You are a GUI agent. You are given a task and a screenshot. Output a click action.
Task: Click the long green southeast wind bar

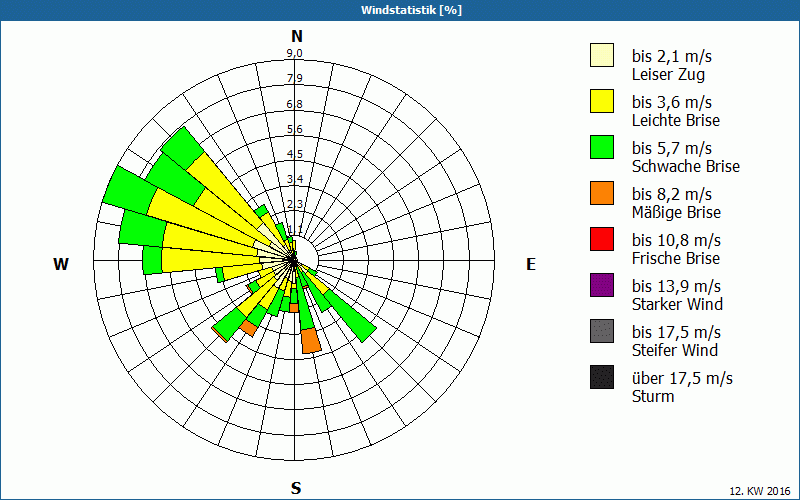pyautogui.click(x=352, y=316)
